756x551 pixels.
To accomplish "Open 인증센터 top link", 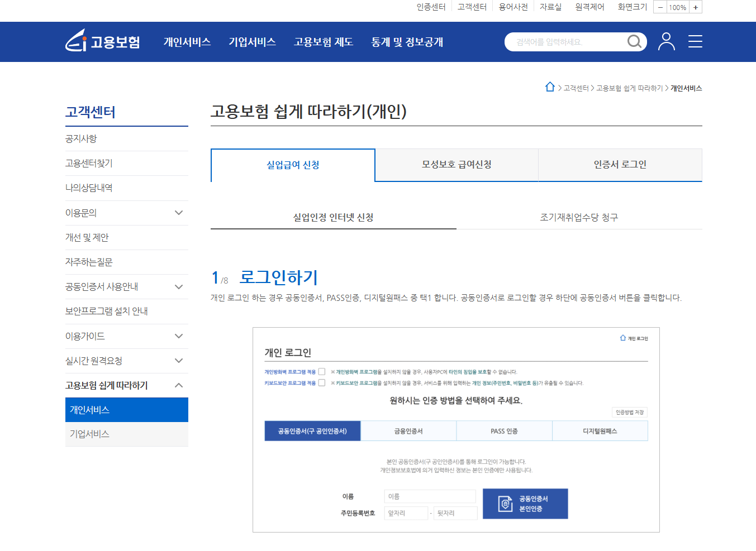I will [x=431, y=7].
